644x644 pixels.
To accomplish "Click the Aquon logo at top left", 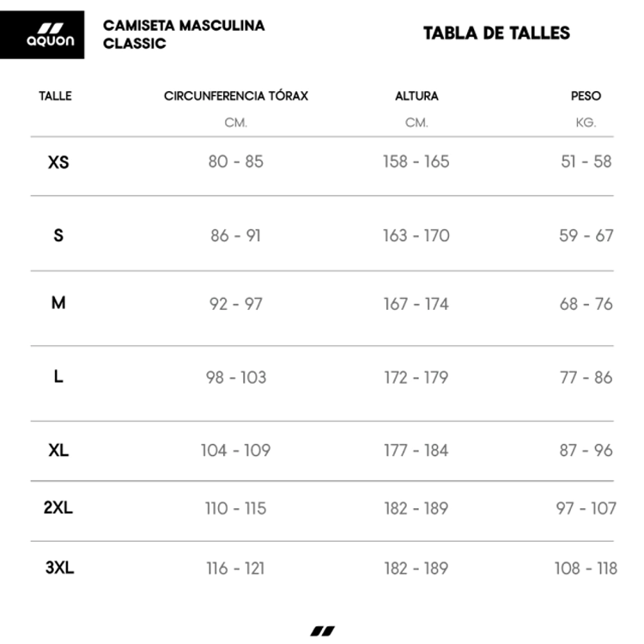I will 42,35.
